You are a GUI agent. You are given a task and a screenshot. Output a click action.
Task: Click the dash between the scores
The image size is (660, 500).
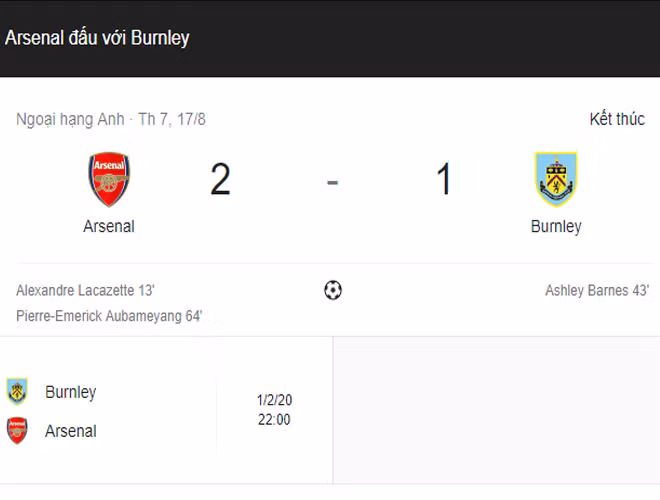[x=332, y=182]
